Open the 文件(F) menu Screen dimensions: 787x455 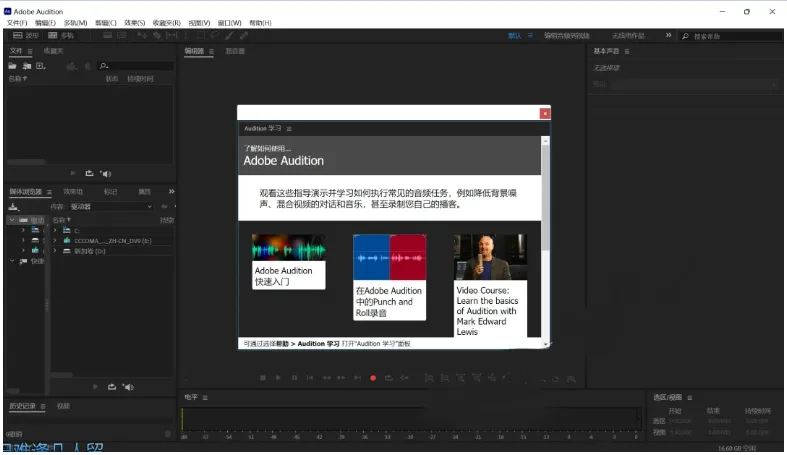(17, 23)
